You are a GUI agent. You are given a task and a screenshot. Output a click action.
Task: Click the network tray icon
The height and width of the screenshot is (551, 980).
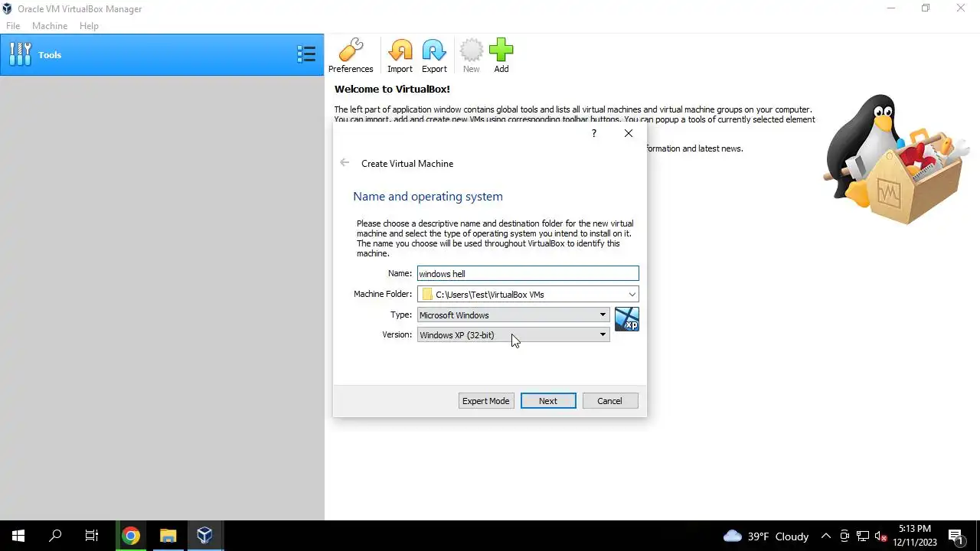[863, 536]
